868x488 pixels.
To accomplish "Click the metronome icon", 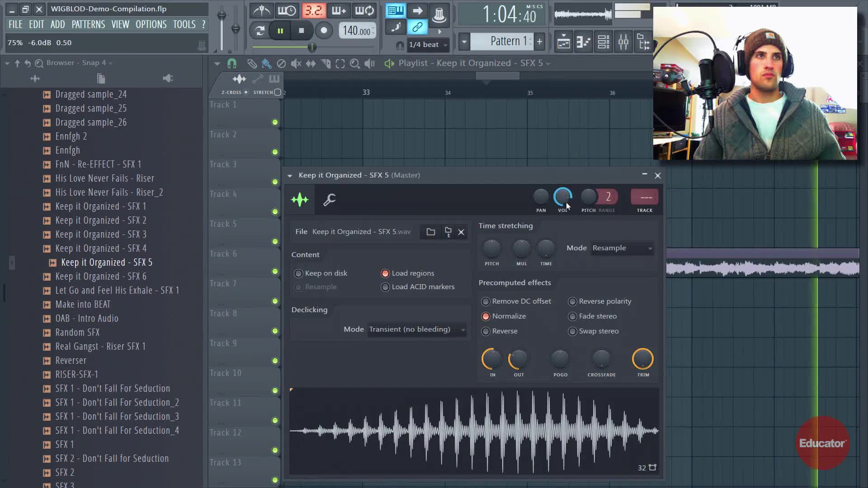I will [x=261, y=10].
